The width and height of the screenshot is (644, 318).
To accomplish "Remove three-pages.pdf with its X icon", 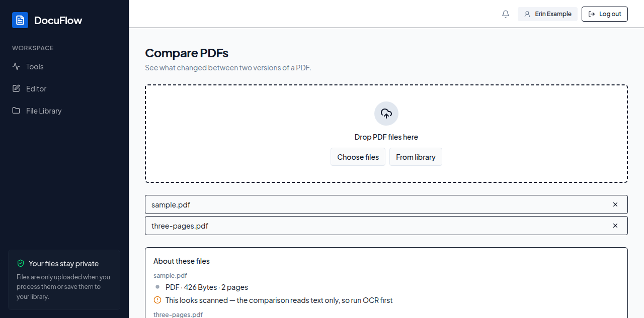I will [615, 226].
